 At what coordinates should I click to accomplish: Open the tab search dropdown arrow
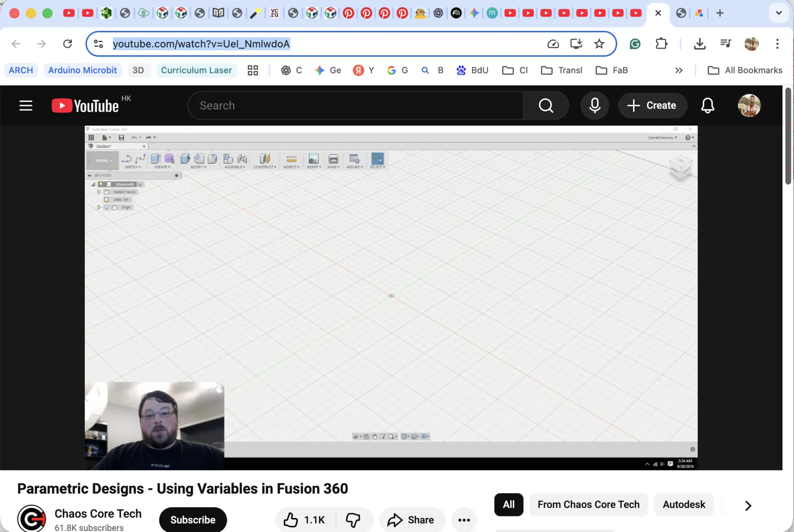point(779,13)
